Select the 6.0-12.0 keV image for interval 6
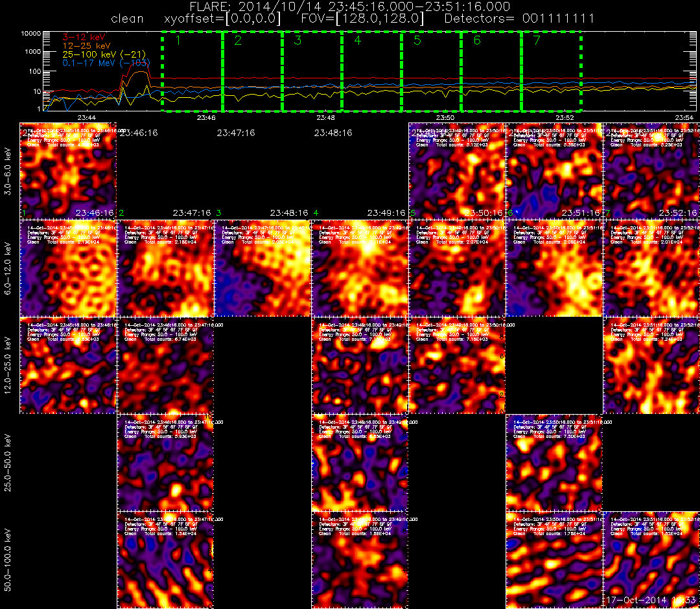Screen dimensions: 700x609 (x=554, y=268)
